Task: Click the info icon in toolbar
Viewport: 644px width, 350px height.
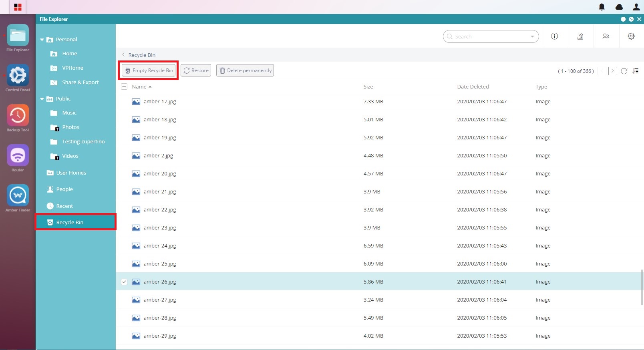Action: [555, 36]
